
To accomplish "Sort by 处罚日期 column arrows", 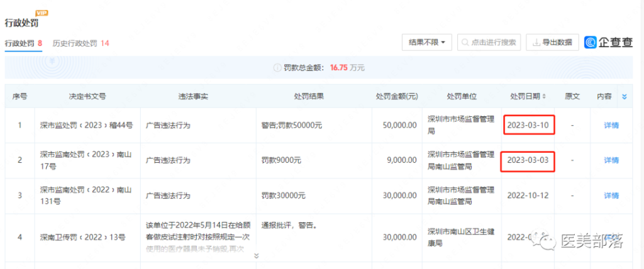I will 545,97.
